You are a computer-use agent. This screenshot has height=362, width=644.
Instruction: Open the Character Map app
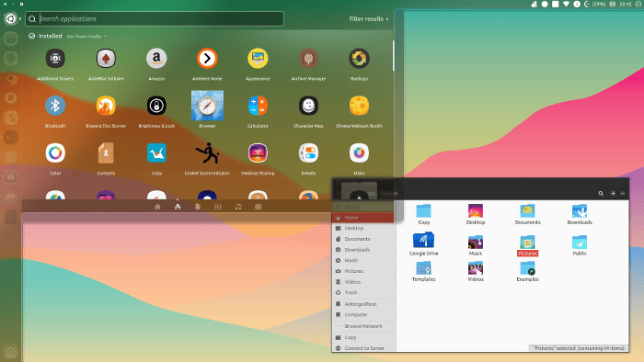(x=308, y=106)
